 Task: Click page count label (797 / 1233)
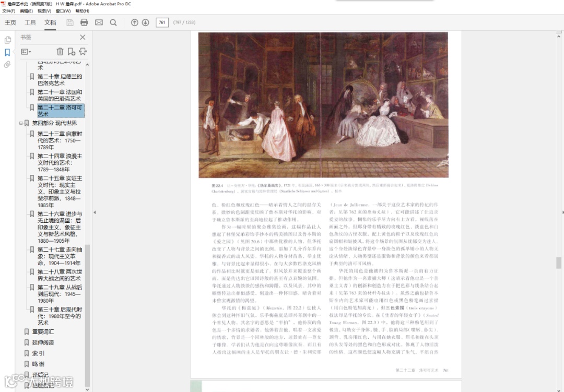[184, 22]
